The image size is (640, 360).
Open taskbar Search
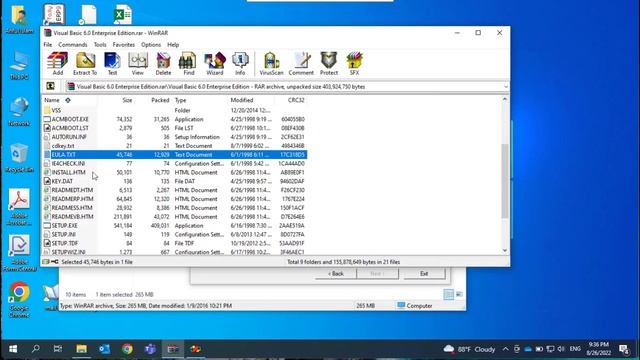click(36, 349)
